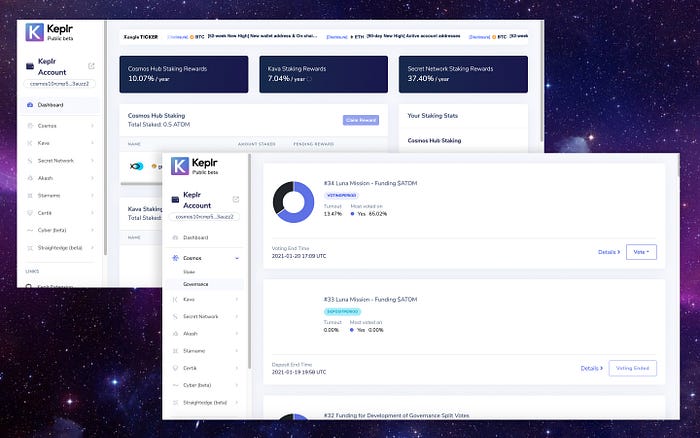Image resolution: width=700 pixels, height=438 pixels.
Task: Click the Cosmos icon in the dashboard window sidebar
Action: pyautogui.click(x=30, y=126)
